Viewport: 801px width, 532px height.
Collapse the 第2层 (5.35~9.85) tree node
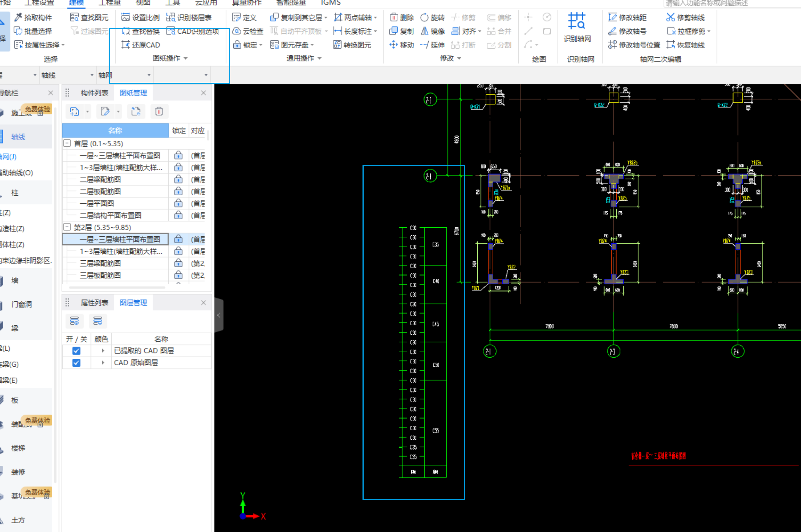67,227
